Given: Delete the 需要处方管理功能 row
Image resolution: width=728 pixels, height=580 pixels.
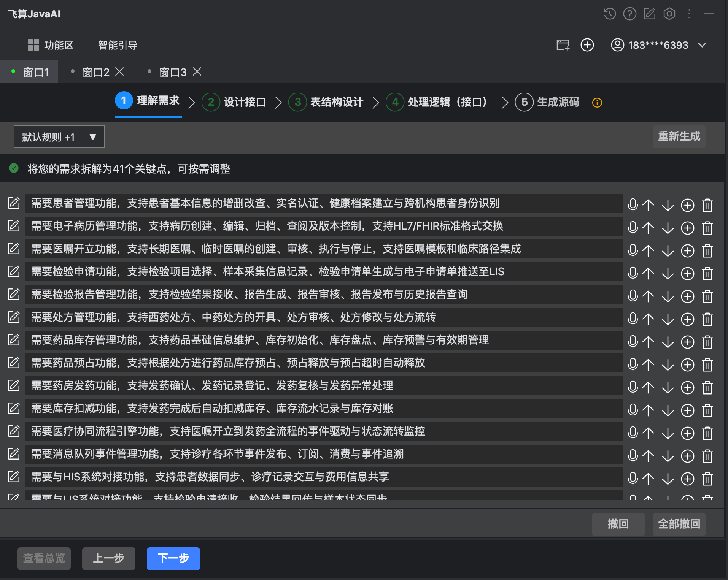Looking at the screenshot, I should [707, 319].
